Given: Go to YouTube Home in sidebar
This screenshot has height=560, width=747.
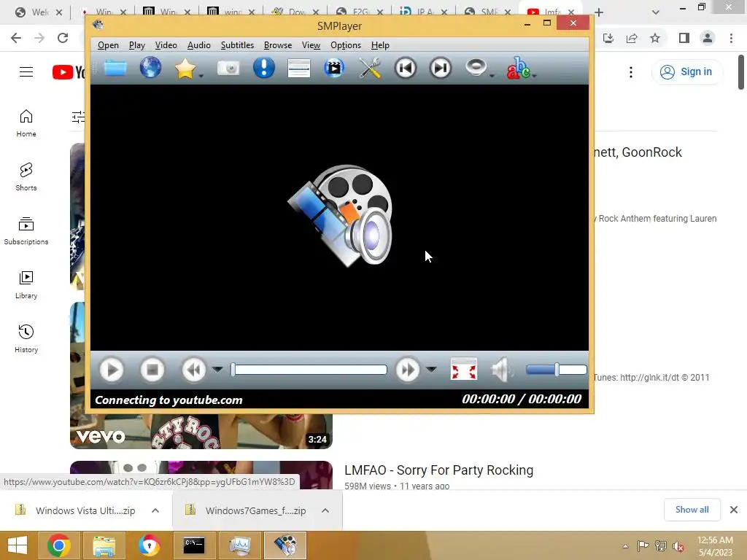Looking at the screenshot, I should [x=26, y=123].
